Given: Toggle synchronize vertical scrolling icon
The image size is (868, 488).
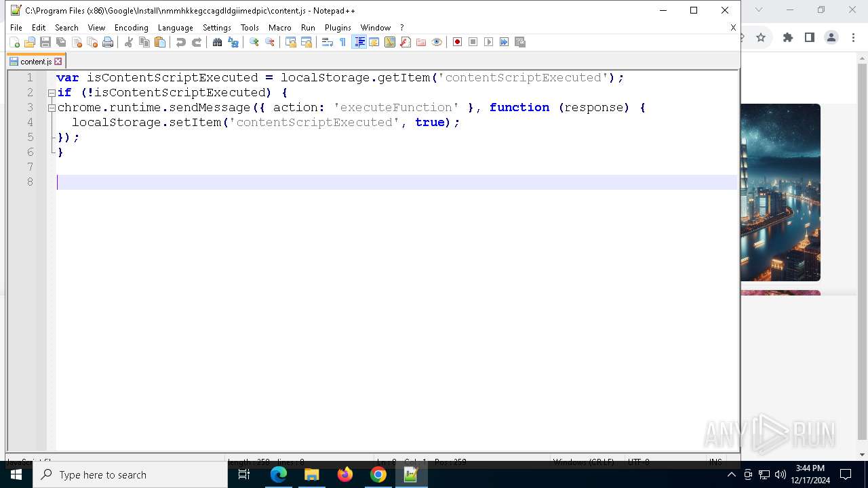Looking at the screenshot, I should (291, 42).
